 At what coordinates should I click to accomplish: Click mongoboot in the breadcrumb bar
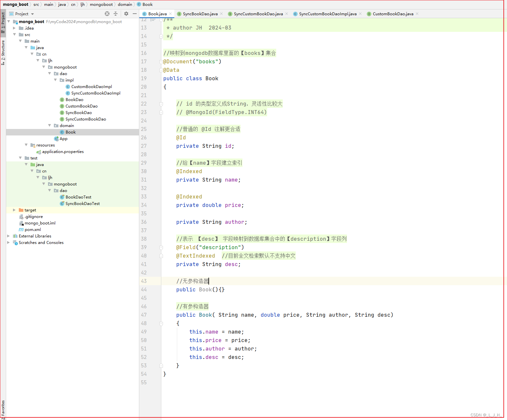101,4
